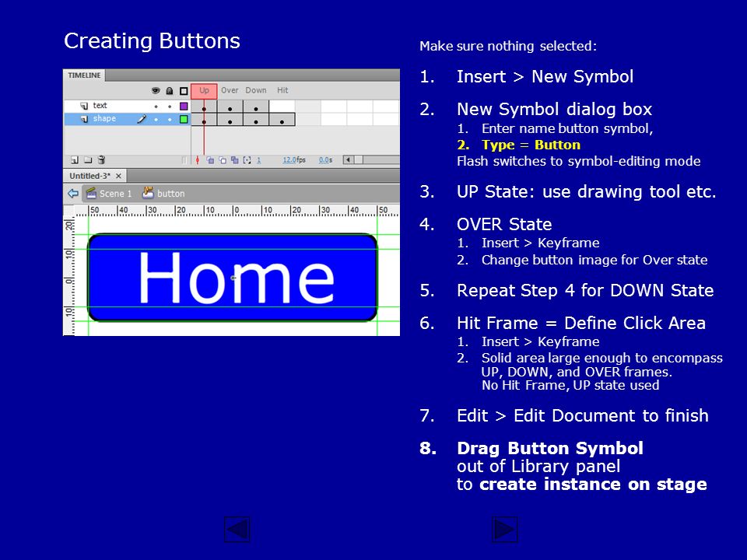Select text layer Over keyframe
Image resolution: width=747 pixels, height=560 pixels.
coord(230,107)
